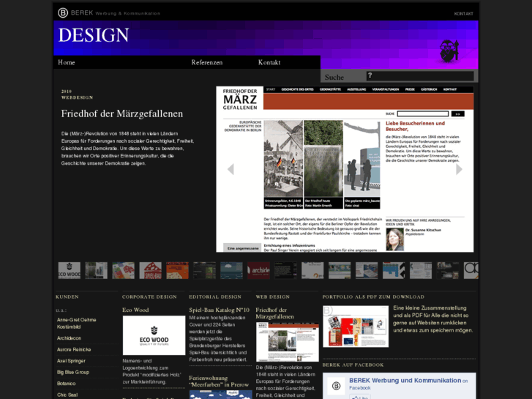The image size is (532, 399).
Task: Advance the slideshow with the right arrow
Action: pyautogui.click(x=459, y=169)
